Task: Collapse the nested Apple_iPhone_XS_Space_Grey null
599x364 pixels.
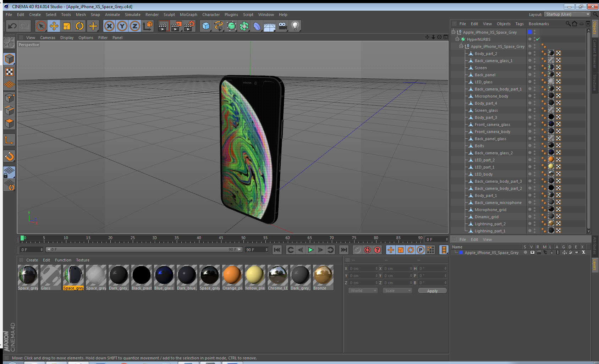Action: [x=461, y=46]
